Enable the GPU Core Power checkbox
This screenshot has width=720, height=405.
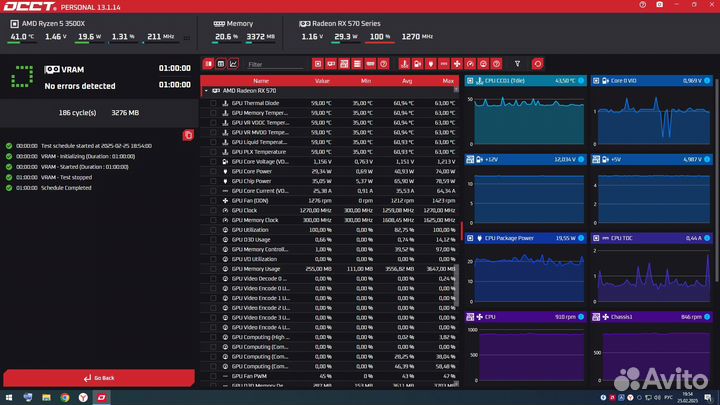tap(213, 171)
